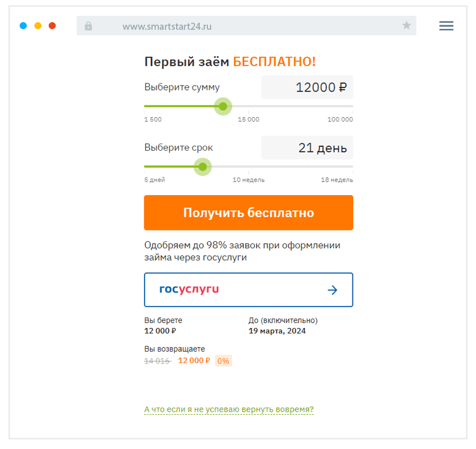
Task: Click the Gosuslugi logo
Action: click(x=189, y=289)
